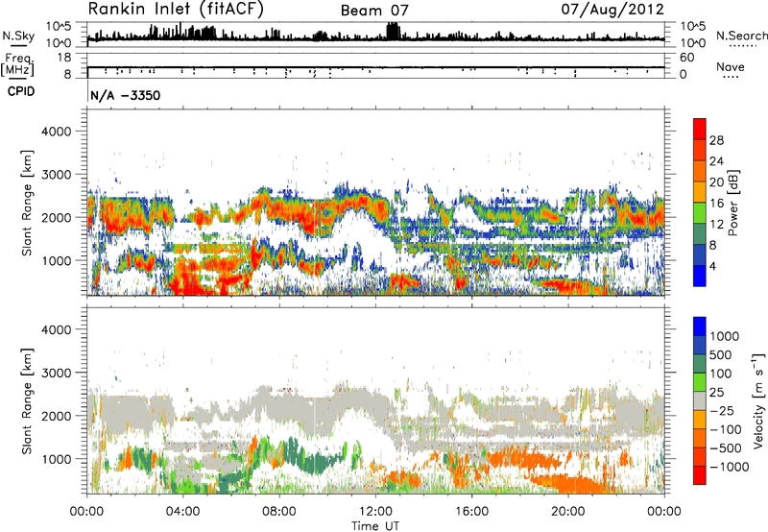This screenshot has width=768, height=532.
Task: Click the date '07/Aug/2012'
Action: point(612,9)
